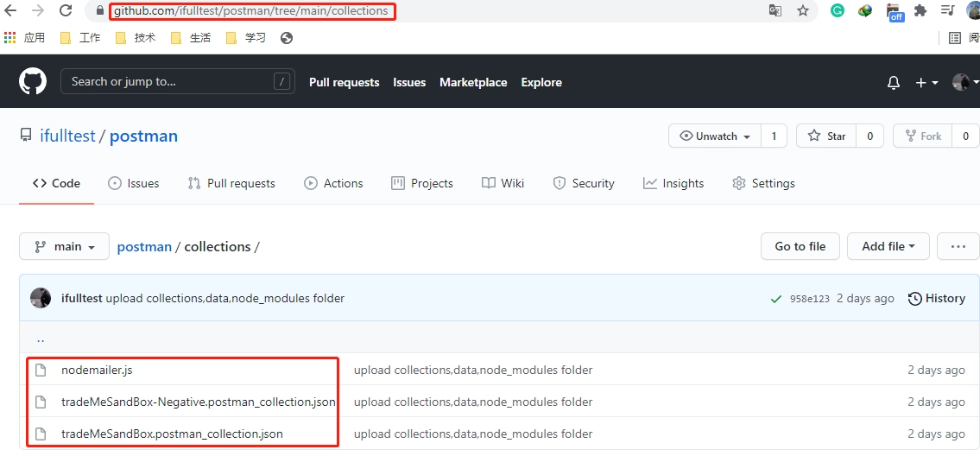Open Issues in top navigation
The height and width of the screenshot is (456, 980).
pos(409,83)
